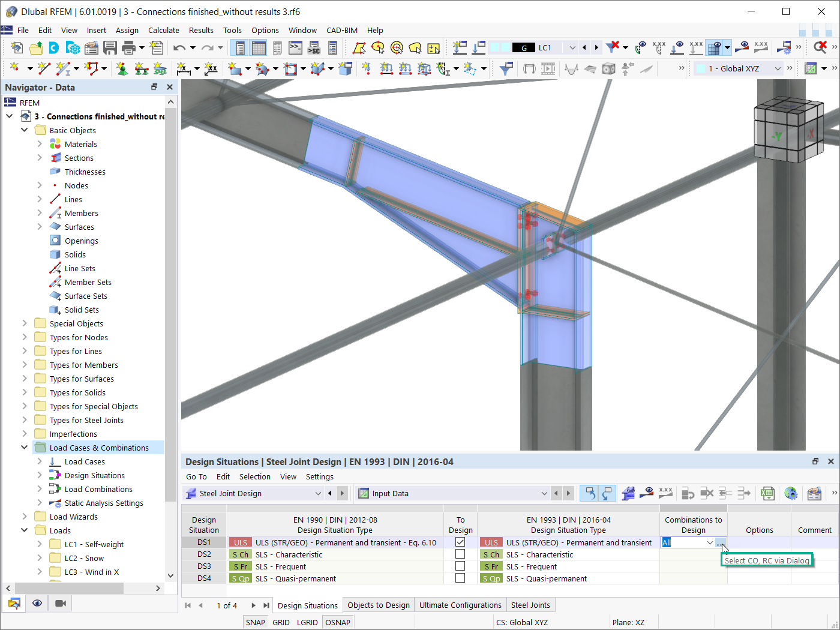
Task: Switch to Ultimate Configurations tab
Action: tap(460, 605)
